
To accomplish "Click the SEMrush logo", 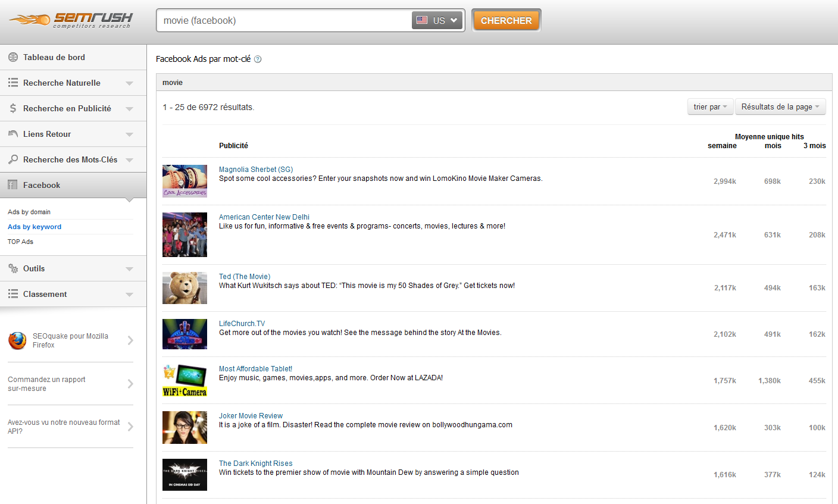I will [71, 20].
